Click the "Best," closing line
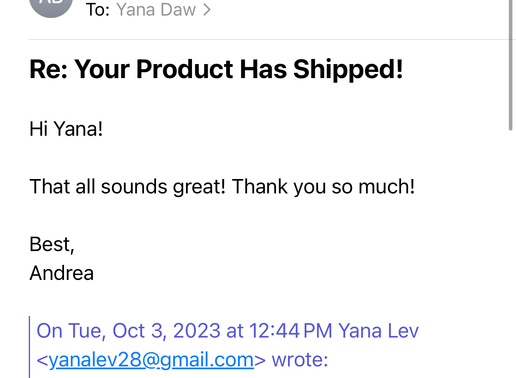 coord(52,244)
